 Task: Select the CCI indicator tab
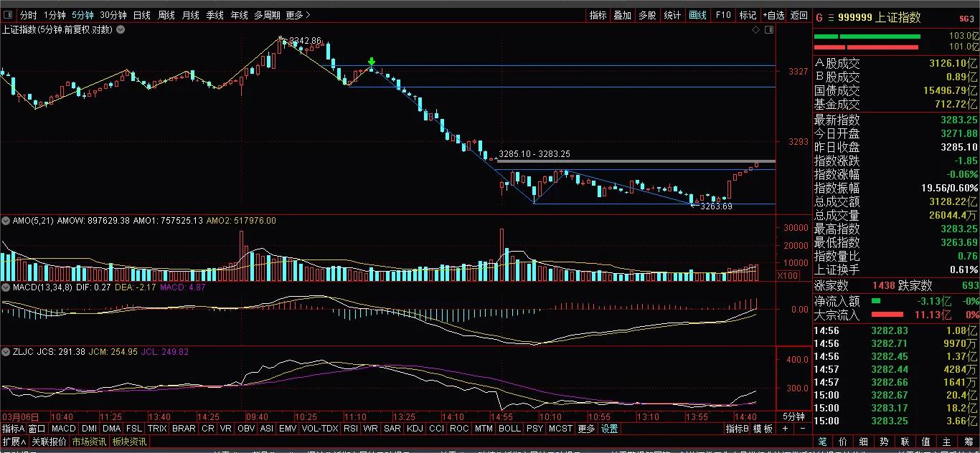437,429
